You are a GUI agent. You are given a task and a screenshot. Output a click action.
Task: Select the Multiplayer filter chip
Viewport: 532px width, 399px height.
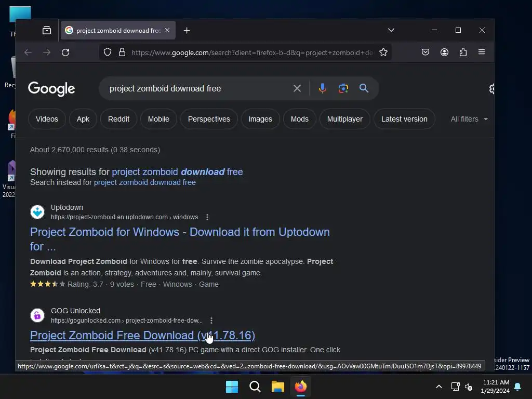click(345, 119)
